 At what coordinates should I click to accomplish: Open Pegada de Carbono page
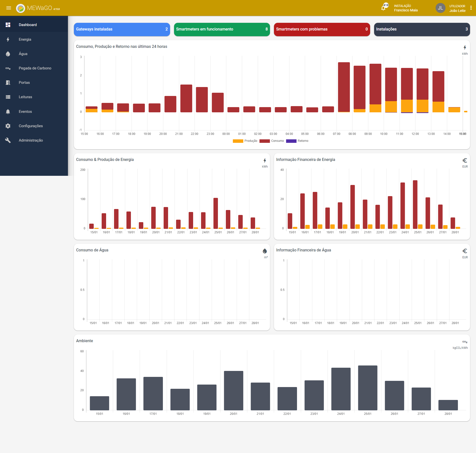tap(34, 68)
